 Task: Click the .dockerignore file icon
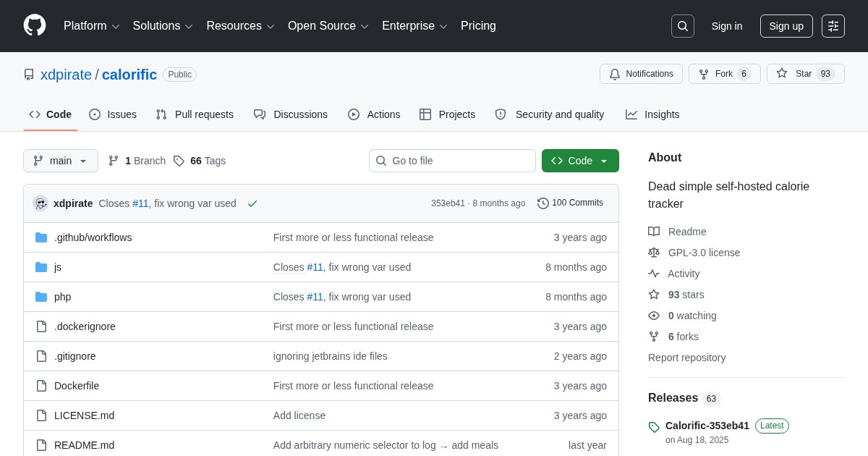41,326
